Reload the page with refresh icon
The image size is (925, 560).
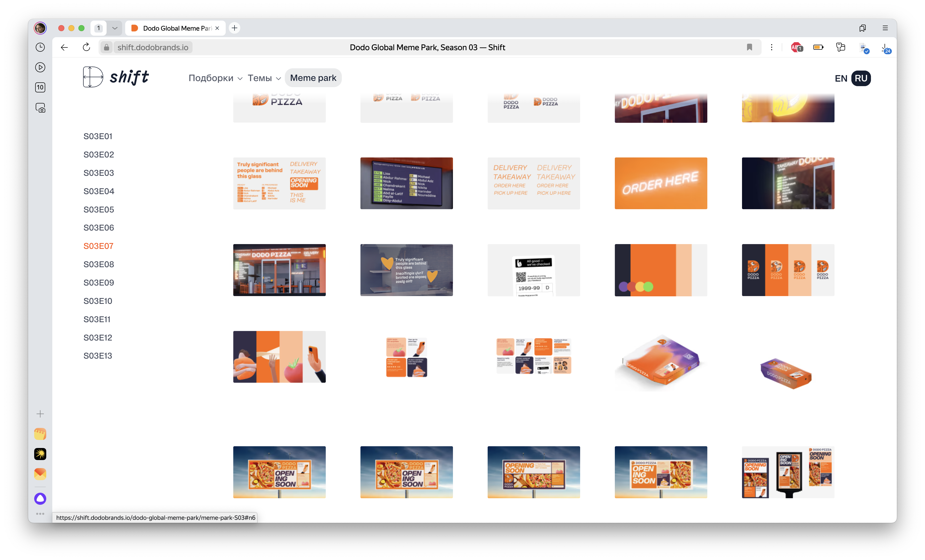[86, 47]
